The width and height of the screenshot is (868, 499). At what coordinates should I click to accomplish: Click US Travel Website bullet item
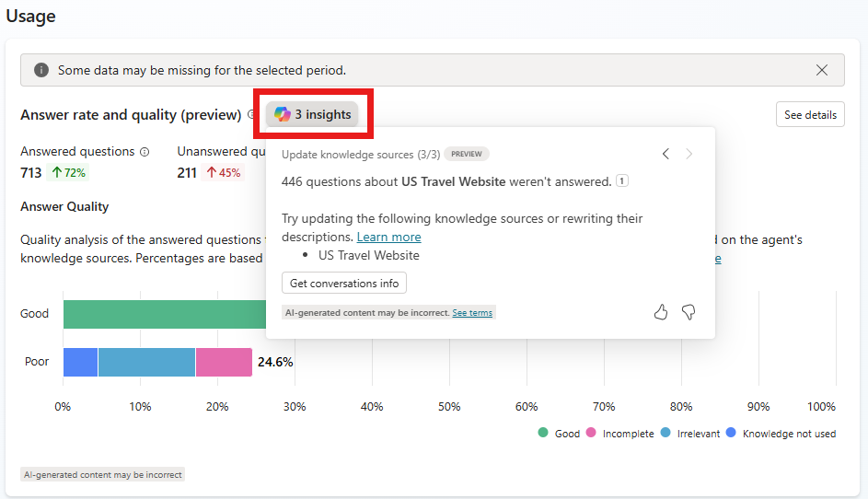pyautogui.click(x=369, y=255)
